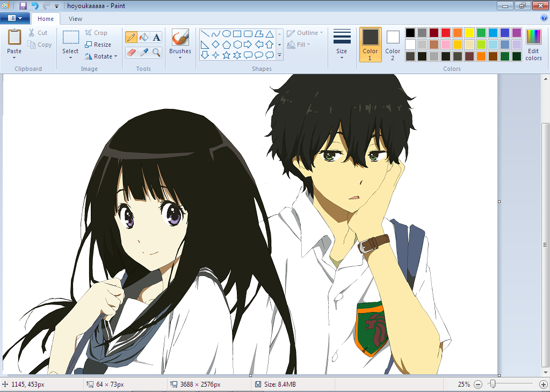Image resolution: width=550 pixels, height=392 pixels.
Task: Select the Magnifier tool
Action: click(156, 53)
